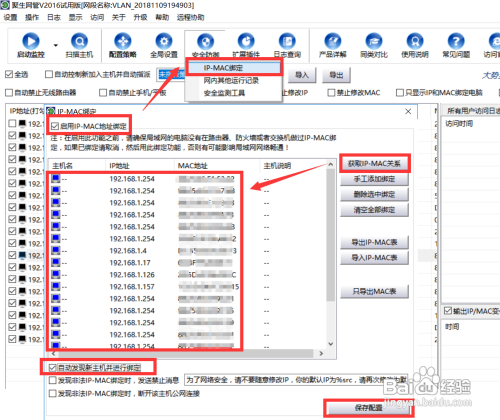Click the 启动监控 start monitoring icon
The height and width of the screenshot is (420, 500).
(31, 41)
